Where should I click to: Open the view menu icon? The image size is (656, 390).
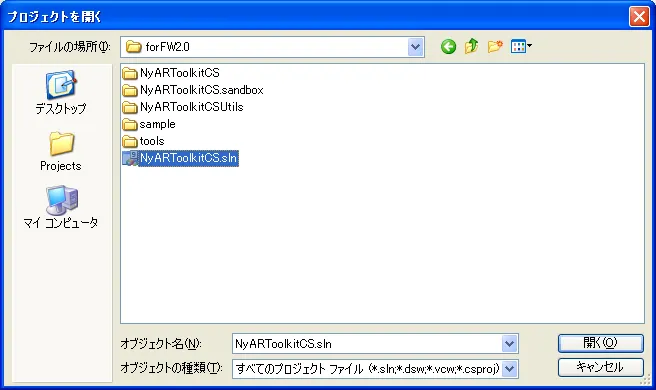click(521, 46)
